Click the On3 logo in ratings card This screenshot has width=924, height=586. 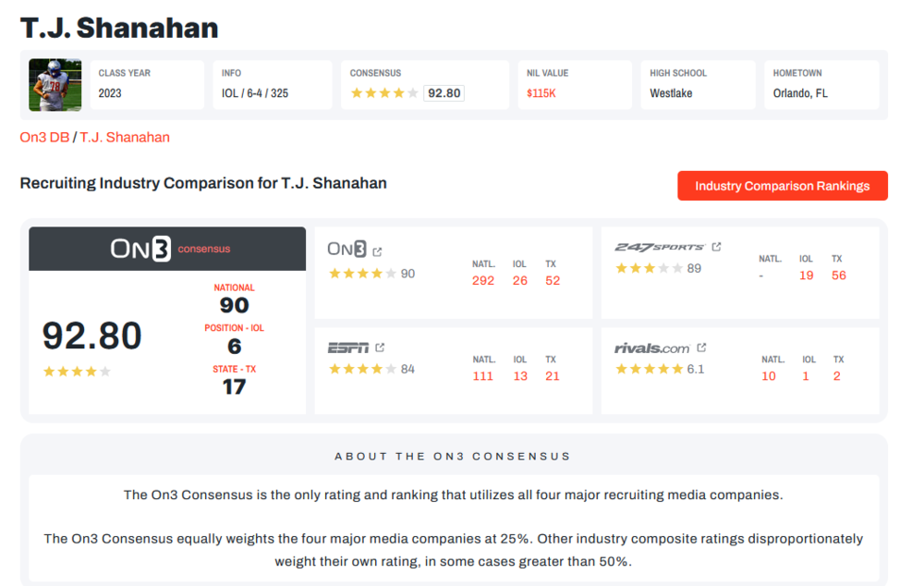346,250
